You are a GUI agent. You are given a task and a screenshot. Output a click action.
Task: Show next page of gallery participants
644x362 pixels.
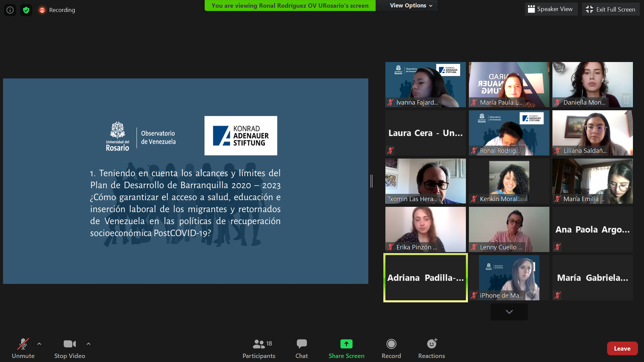point(509,312)
